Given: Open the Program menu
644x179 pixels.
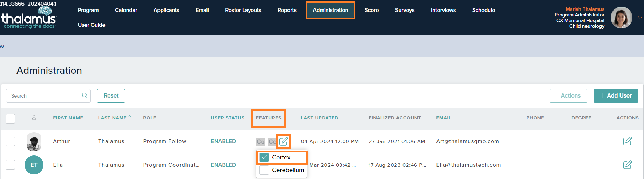Looking at the screenshot, I should point(88,10).
